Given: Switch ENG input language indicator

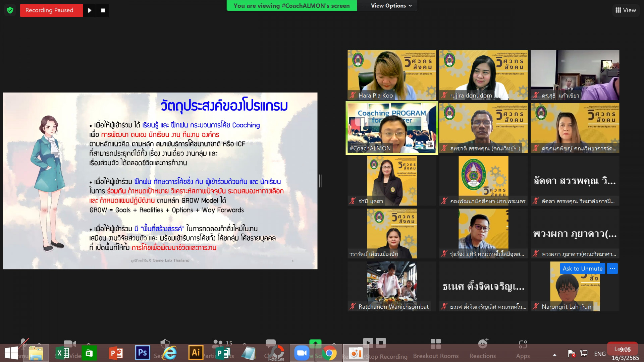Looking at the screenshot, I should [600, 354].
